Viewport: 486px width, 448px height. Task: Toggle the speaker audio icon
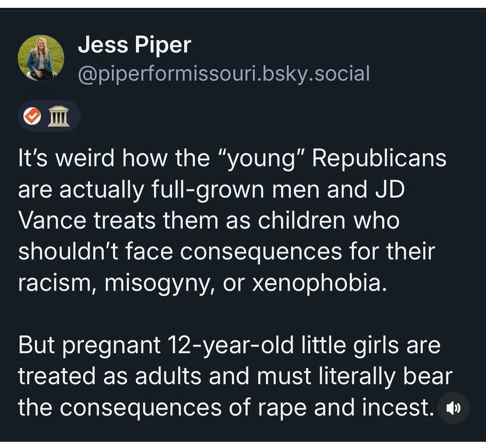[453, 408]
